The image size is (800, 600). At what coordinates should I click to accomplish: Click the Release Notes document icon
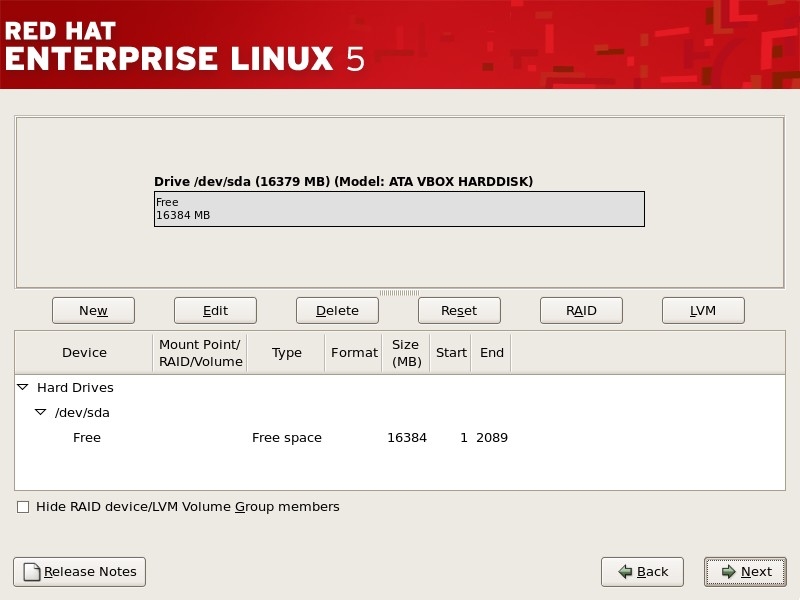(32, 571)
